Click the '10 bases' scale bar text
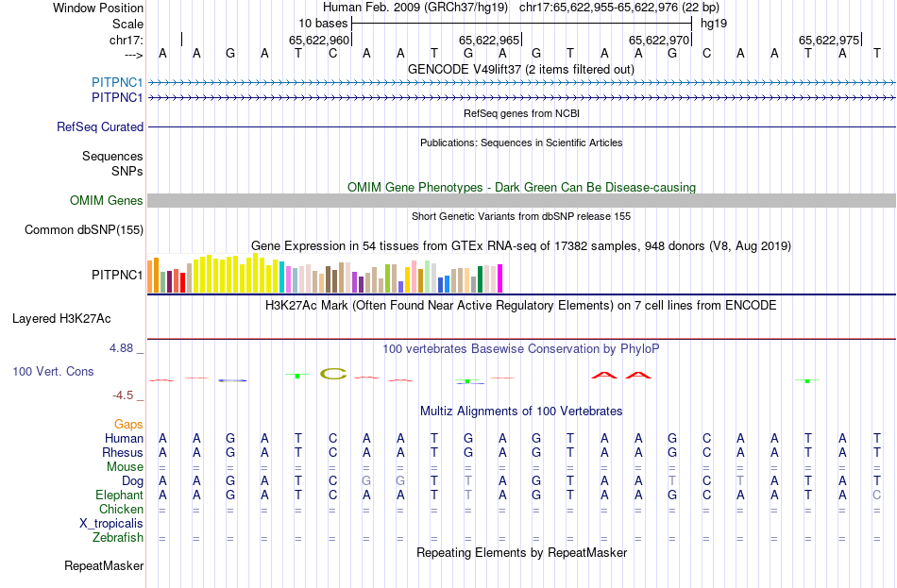This screenshot has height=588, width=897. click(323, 24)
